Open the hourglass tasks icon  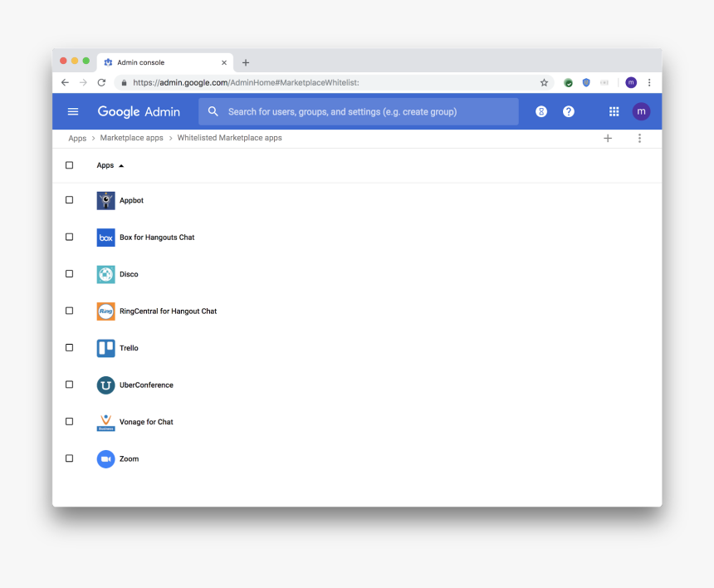pos(541,111)
